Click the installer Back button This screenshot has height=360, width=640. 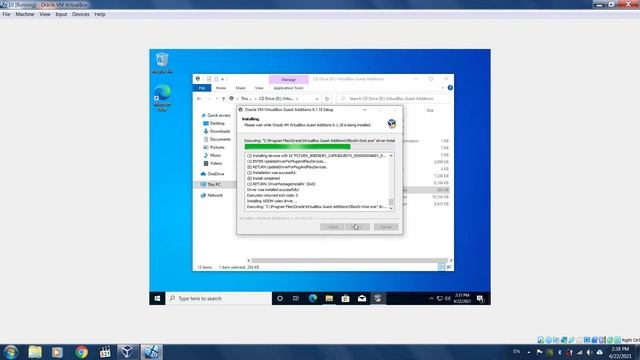tap(332, 227)
